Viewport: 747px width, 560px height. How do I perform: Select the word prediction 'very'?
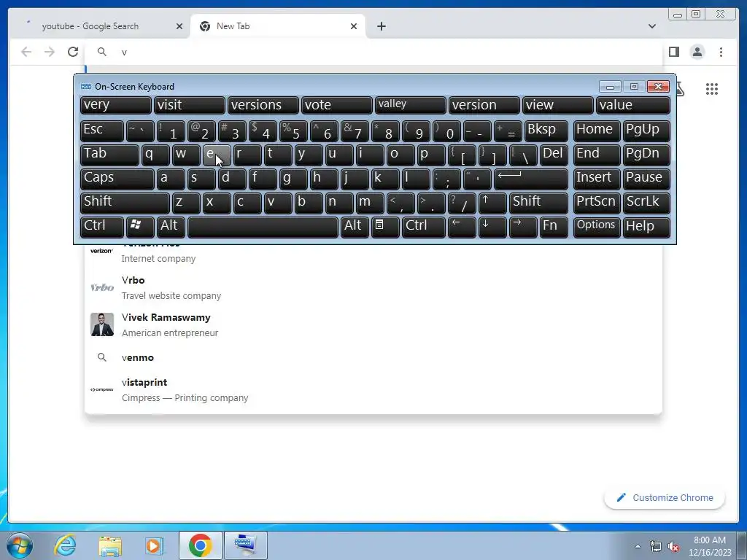pyautogui.click(x=116, y=105)
